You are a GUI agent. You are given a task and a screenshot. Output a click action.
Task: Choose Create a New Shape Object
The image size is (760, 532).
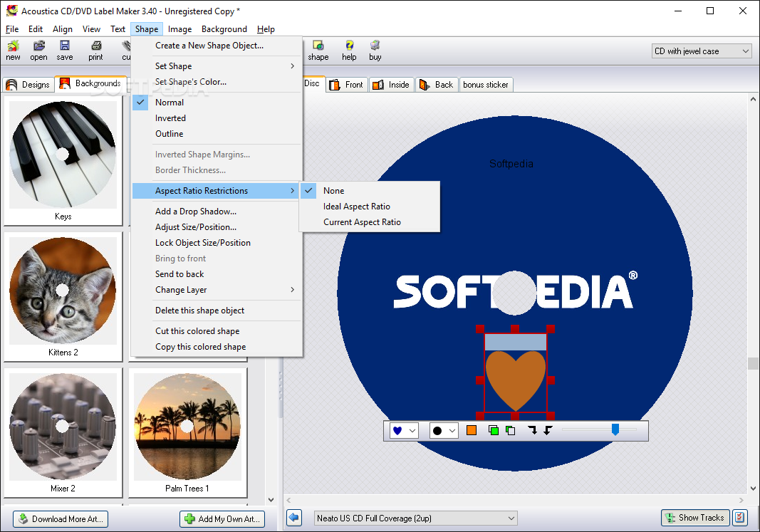[x=216, y=46]
